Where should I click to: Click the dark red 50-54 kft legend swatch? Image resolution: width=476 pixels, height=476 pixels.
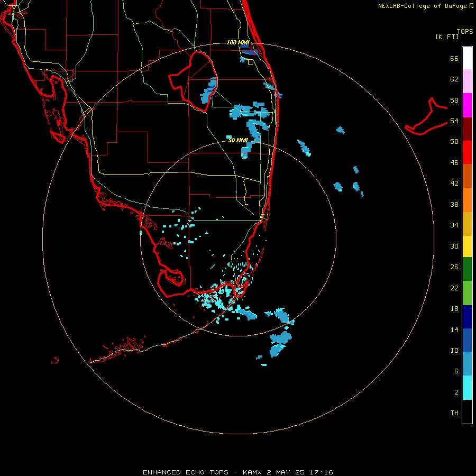point(467,129)
